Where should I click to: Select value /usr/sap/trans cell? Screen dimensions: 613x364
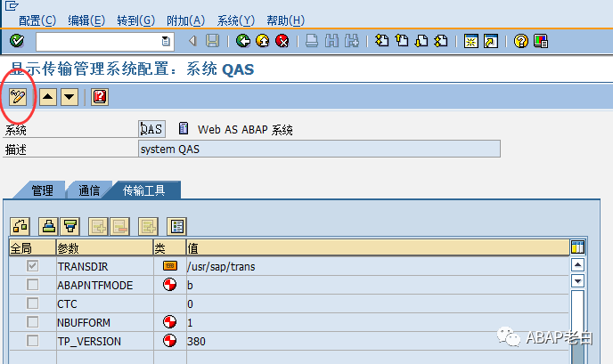[x=378, y=266]
